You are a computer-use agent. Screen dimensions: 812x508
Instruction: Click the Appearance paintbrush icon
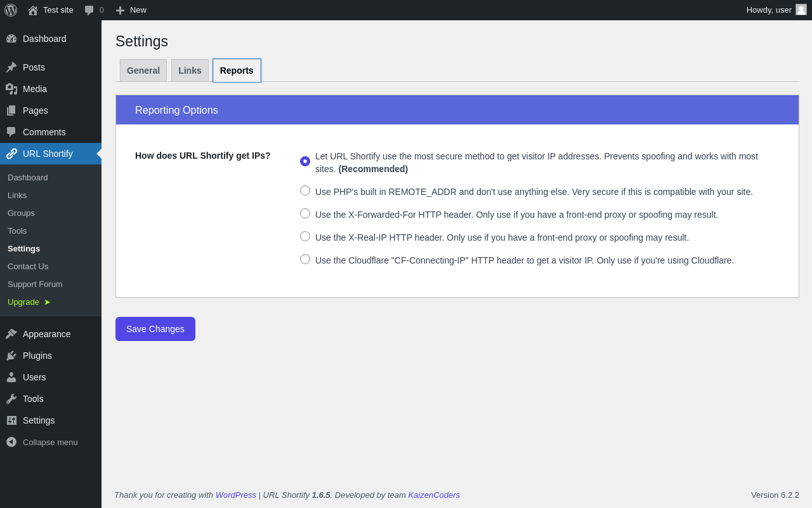tap(11, 334)
